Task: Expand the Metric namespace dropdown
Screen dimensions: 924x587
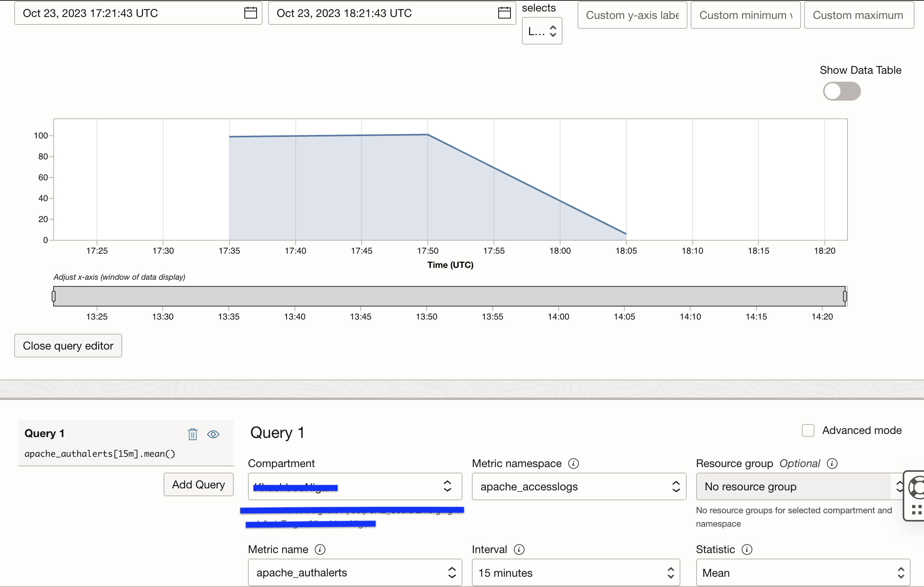Action: [579, 486]
